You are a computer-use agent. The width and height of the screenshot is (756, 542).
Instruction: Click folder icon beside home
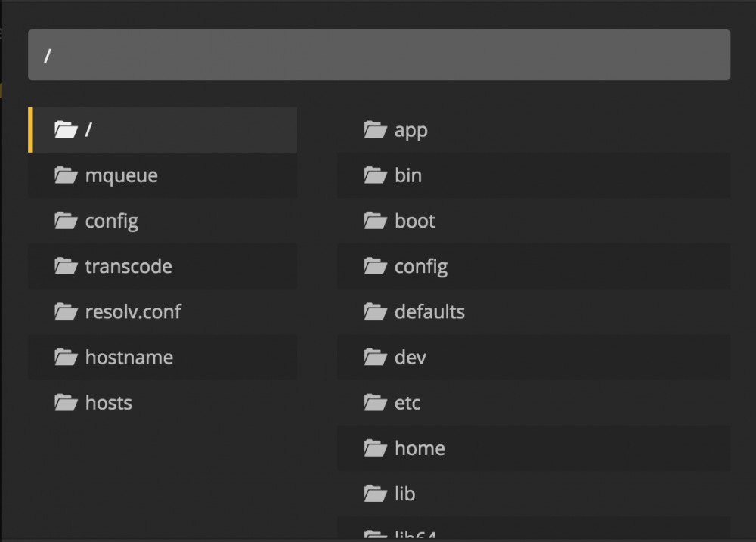point(375,448)
